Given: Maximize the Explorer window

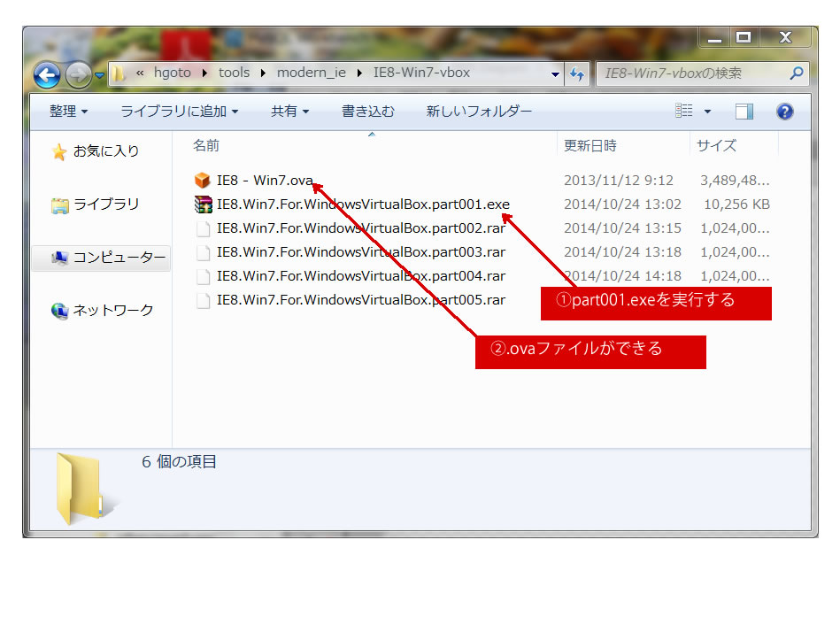Looking at the screenshot, I should 744,37.
